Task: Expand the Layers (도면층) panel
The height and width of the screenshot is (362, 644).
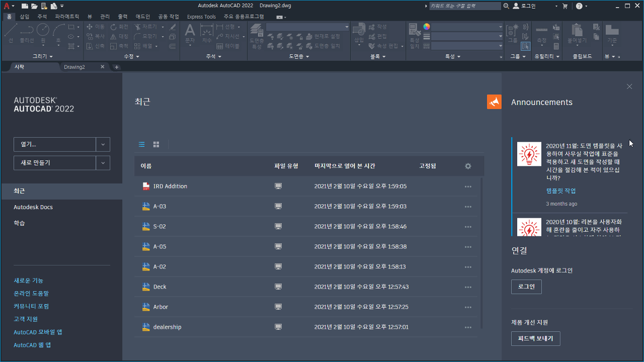Action: (x=299, y=56)
